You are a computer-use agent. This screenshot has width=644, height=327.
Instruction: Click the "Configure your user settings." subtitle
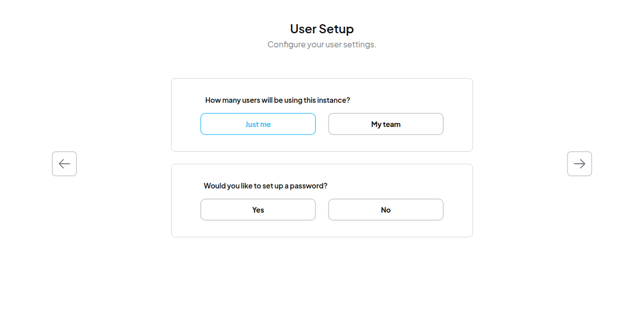[322, 44]
